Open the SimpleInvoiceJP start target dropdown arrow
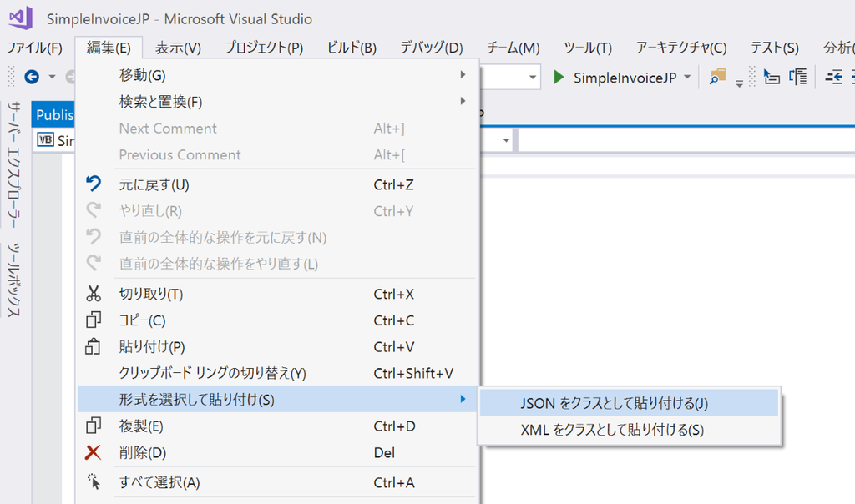The height and width of the screenshot is (504, 855). [687, 77]
